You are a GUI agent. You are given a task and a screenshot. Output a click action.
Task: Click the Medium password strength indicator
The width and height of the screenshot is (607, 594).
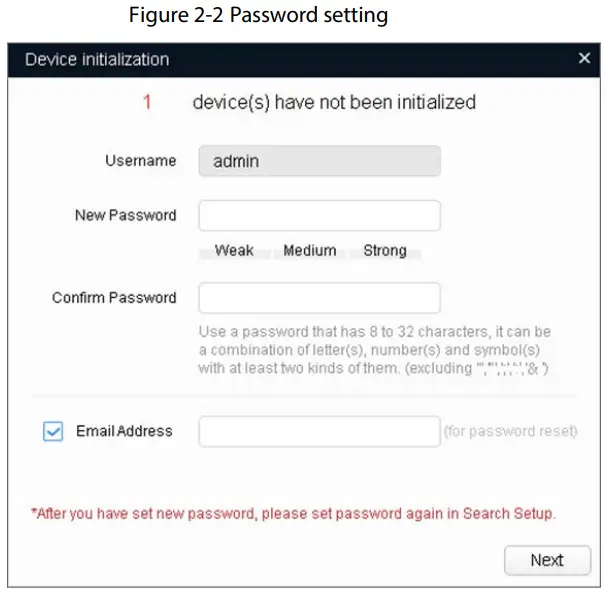[x=309, y=251]
